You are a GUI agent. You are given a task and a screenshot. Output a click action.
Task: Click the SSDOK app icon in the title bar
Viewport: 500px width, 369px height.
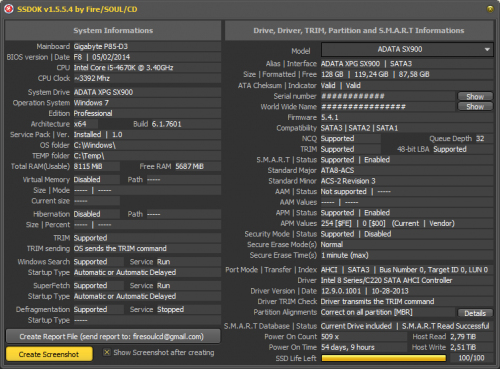click(9, 9)
